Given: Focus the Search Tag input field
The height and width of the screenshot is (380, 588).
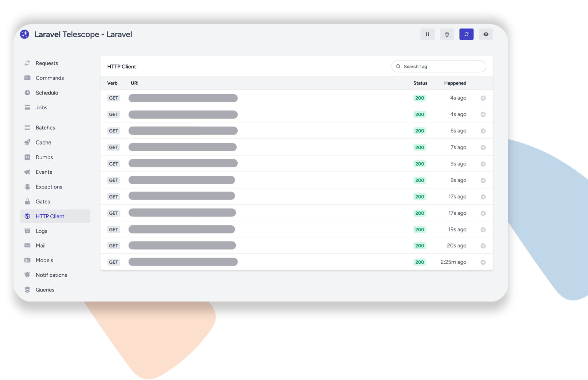Looking at the screenshot, I should pos(439,66).
